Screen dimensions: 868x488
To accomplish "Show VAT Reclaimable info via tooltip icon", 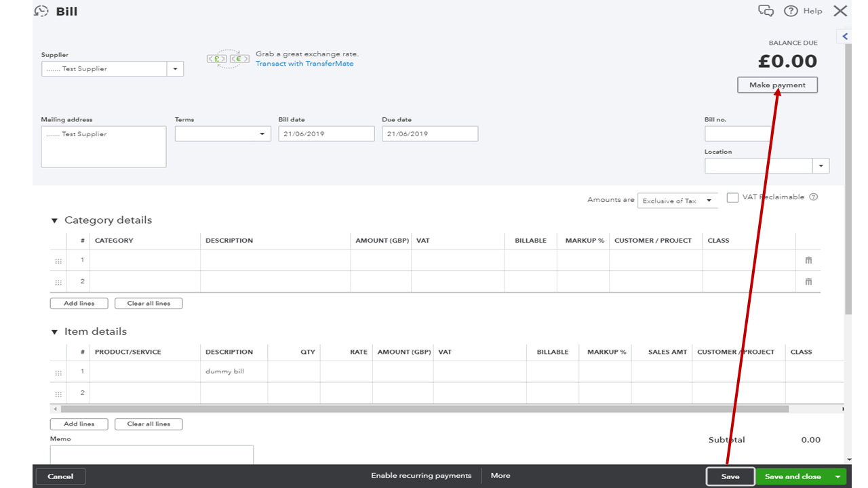I will click(813, 197).
